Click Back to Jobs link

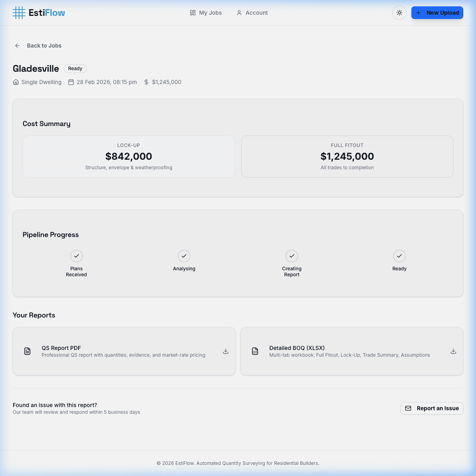(x=44, y=46)
